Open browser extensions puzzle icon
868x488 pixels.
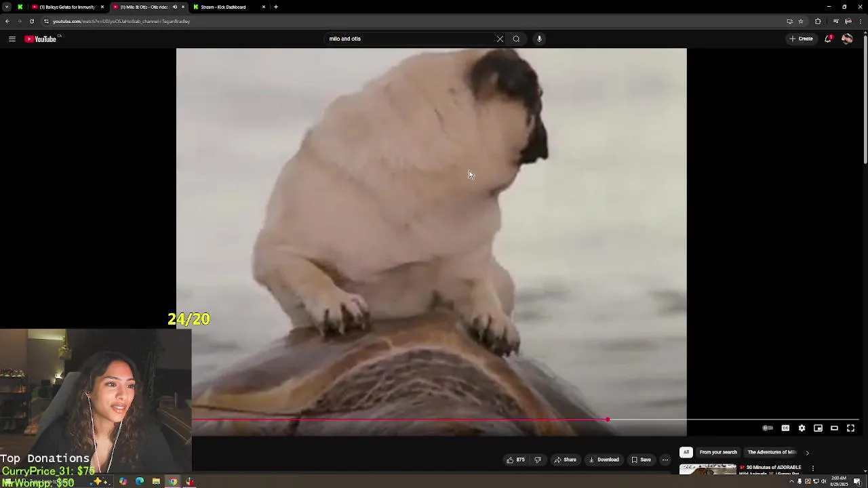[818, 21]
